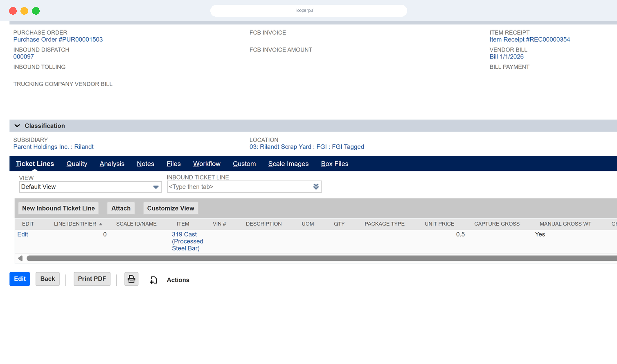Open the Rilandt Scrap Yard location link
The width and height of the screenshot is (617, 364).
(307, 147)
